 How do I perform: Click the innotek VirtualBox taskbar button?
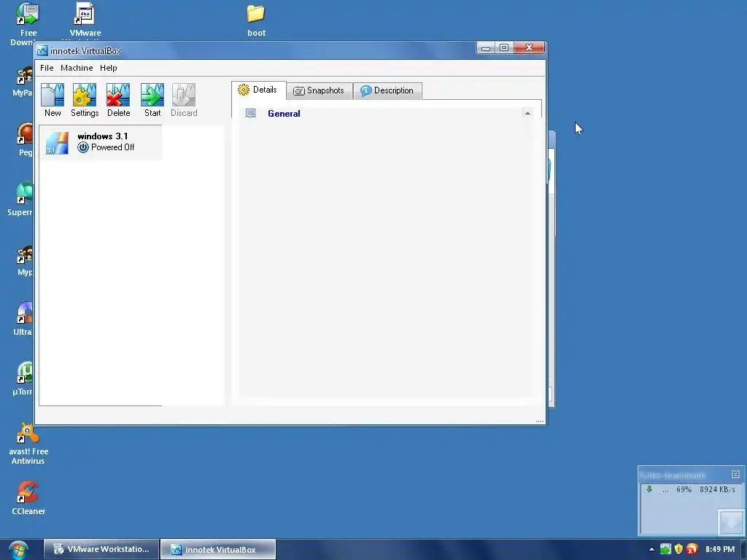coord(218,550)
